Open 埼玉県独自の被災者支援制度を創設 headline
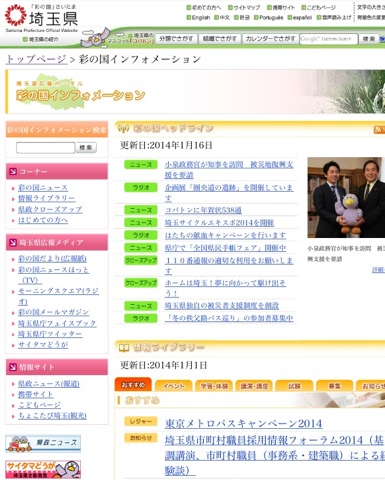This screenshot has width=385, height=480. click(222, 306)
